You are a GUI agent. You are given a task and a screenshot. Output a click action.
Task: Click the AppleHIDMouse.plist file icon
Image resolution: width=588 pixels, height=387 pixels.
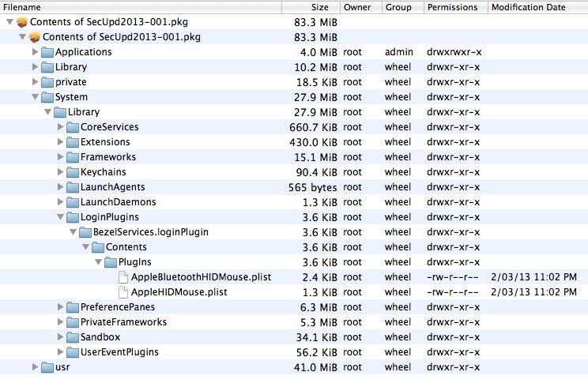[123, 292]
